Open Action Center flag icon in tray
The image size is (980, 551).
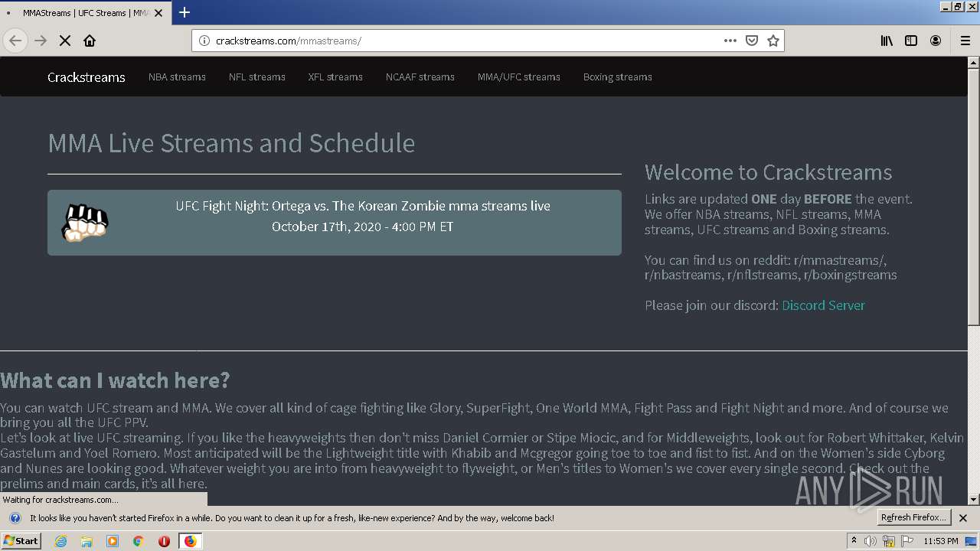click(x=907, y=541)
